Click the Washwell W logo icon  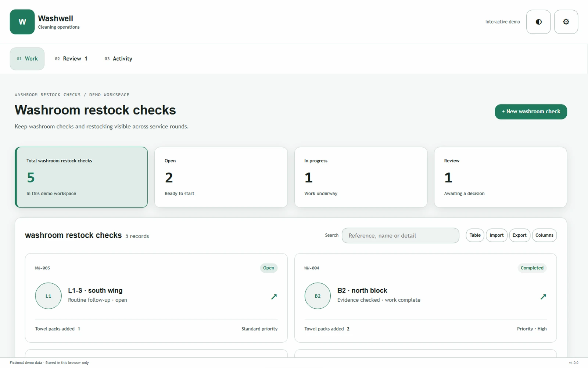[22, 22]
